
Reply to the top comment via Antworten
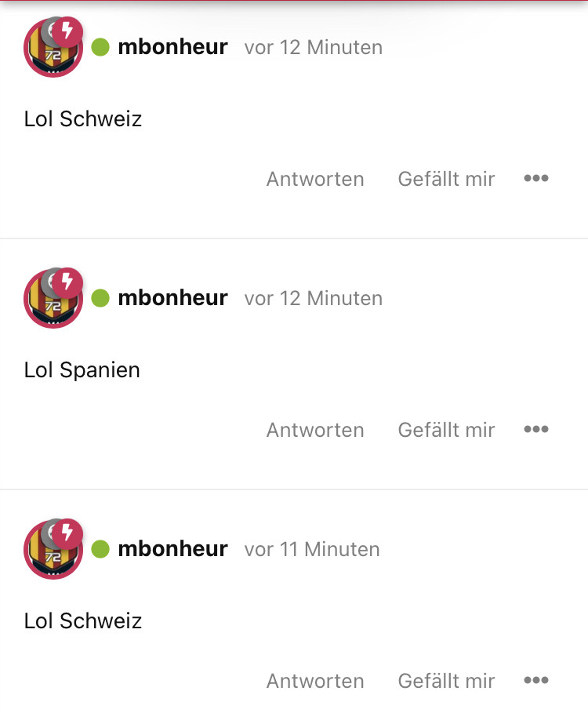click(315, 179)
